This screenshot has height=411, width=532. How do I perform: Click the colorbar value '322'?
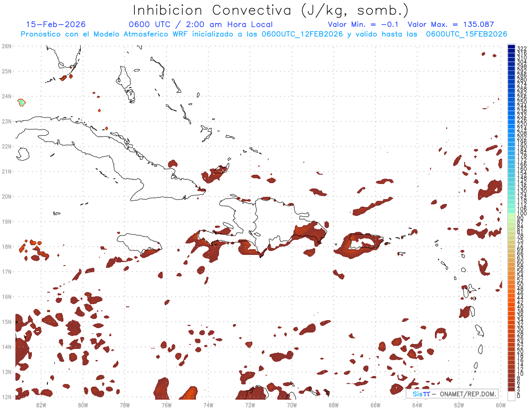click(x=522, y=48)
